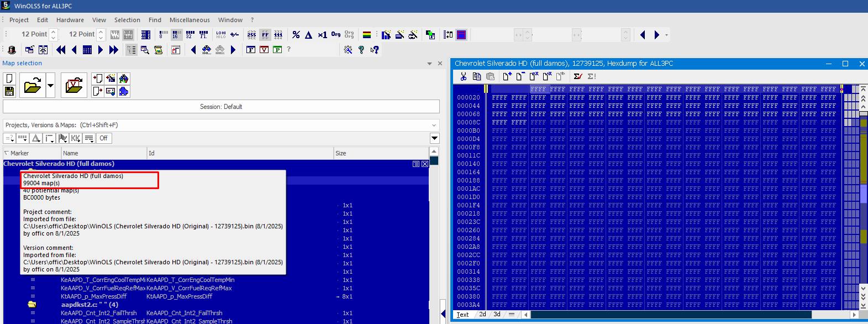Click the top hat icon
Viewport: 868px width, 324px height.
(x=12, y=50)
